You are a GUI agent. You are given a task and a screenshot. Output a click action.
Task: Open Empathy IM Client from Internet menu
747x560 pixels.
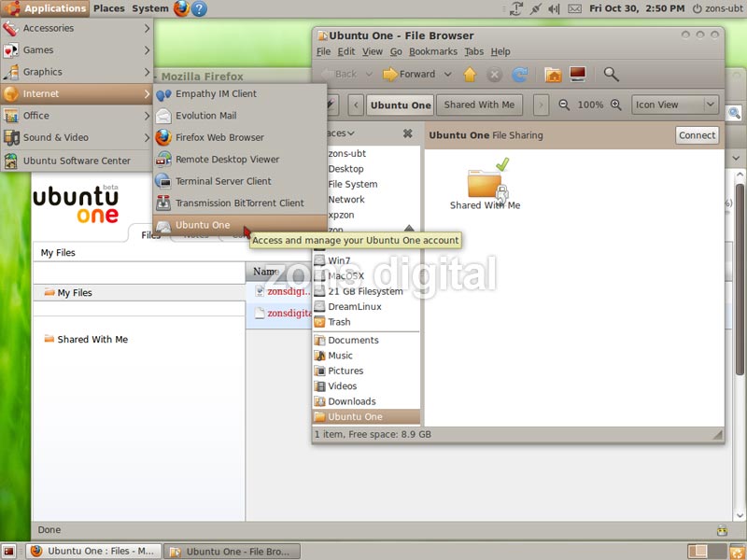point(240,94)
